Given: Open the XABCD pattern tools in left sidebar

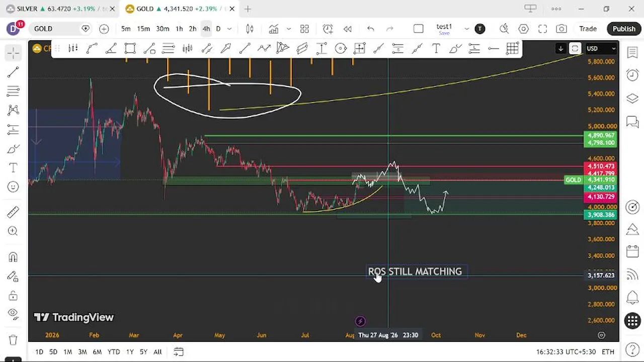Looking at the screenshot, I should [x=13, y=111].
